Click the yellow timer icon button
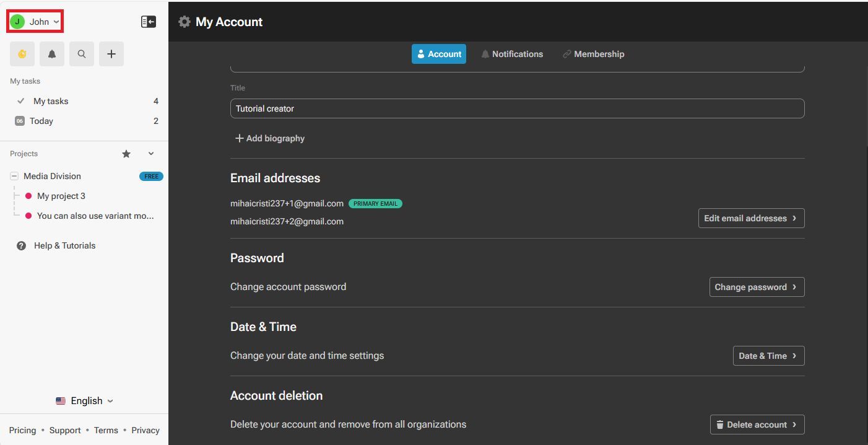 tap(22, 54)
